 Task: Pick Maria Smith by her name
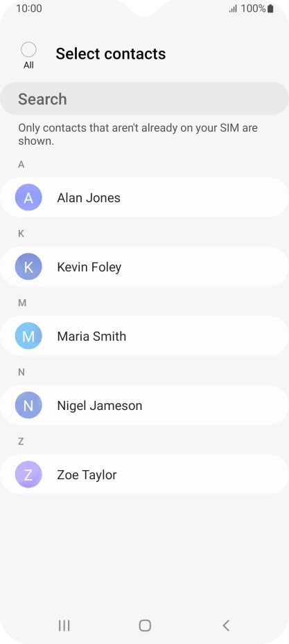point(91,337)
